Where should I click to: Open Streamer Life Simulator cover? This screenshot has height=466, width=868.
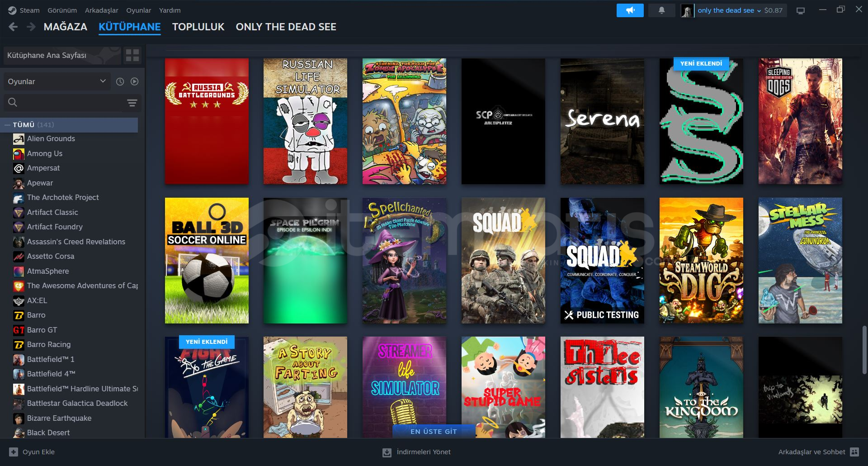click(x=404, y=387)
